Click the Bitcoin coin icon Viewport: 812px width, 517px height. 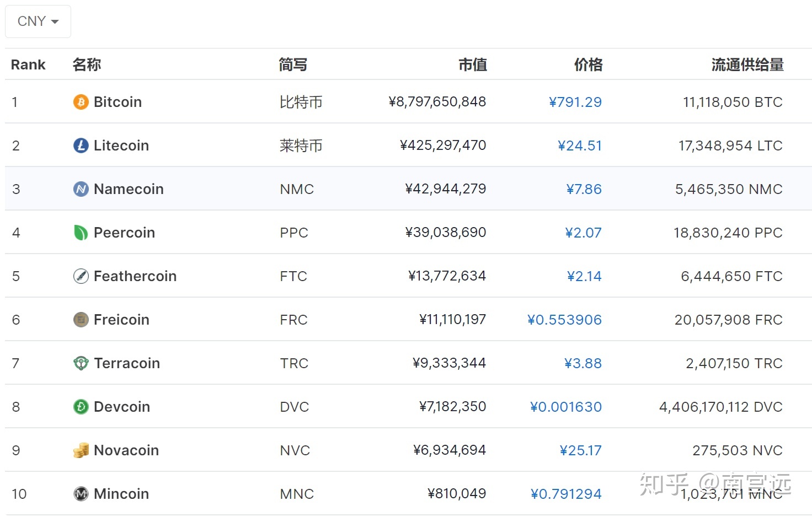[81, 102]
